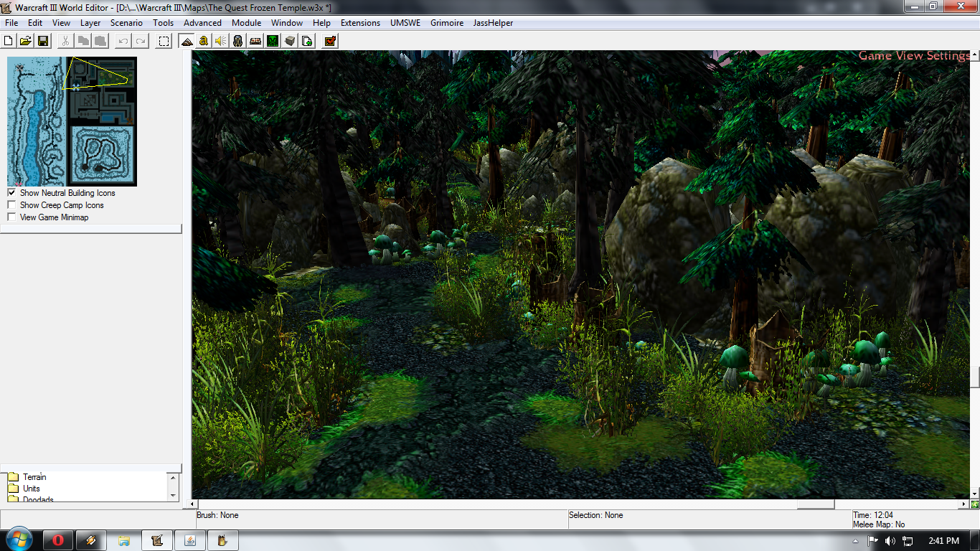Click World Editor taskbar button
The height and width of the screenshot is (551, 980).
157,540
